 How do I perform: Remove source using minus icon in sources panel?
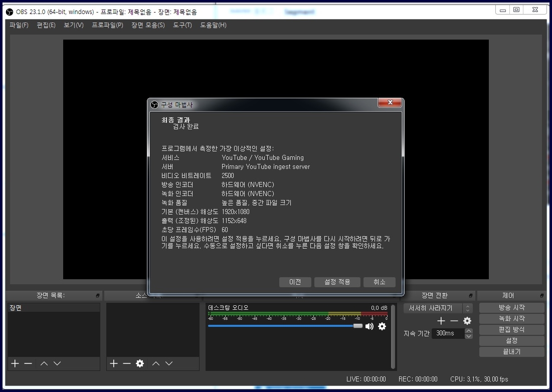pyautogui.click(x=127, y=363)
